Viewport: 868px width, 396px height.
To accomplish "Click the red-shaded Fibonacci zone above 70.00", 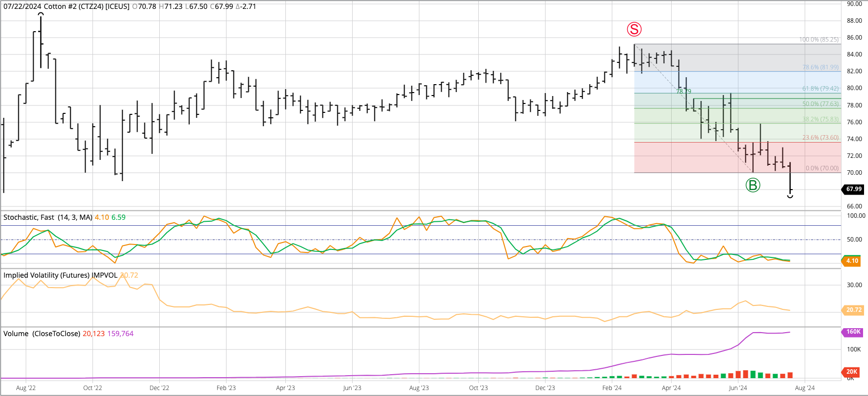I will pos(692,158).
